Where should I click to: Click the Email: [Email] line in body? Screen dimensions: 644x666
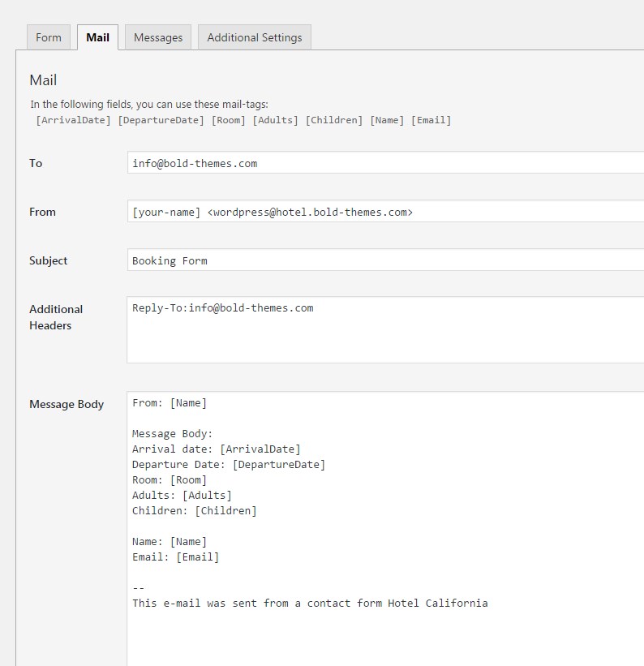(175, 556)
